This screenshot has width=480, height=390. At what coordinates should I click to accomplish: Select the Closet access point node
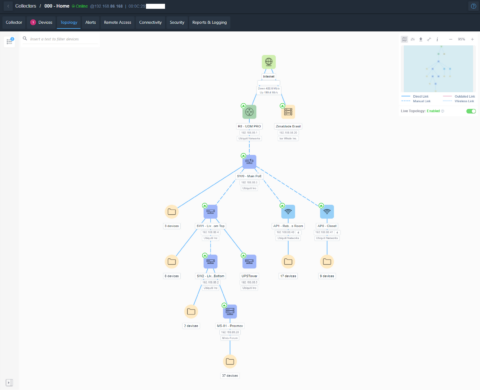click(x=327, y=212)
